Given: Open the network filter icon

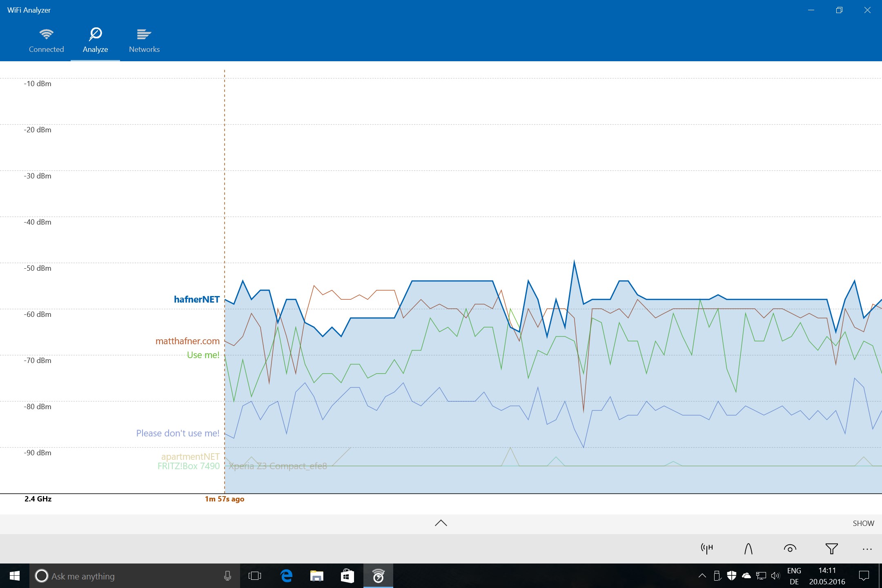Looking at the screenshot, I should pos(831,549).
